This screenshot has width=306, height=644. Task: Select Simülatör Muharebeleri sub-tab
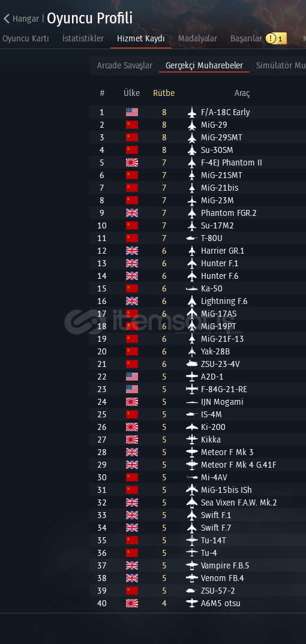[281, 66]
